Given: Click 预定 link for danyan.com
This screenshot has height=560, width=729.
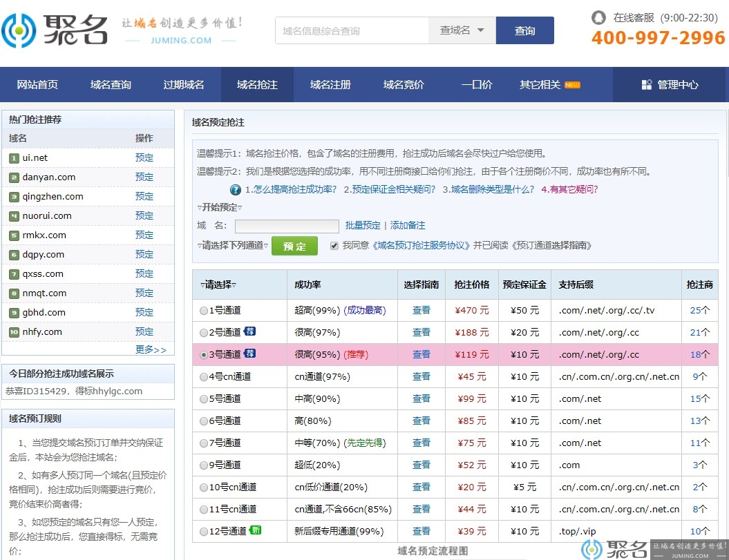Looking at the screenshot, I should (x=144, y=177).
